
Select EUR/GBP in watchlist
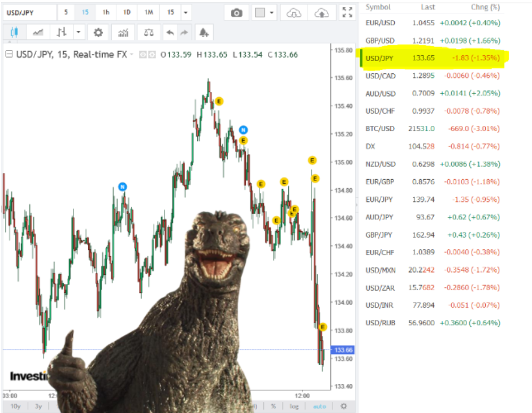[433, 181]
